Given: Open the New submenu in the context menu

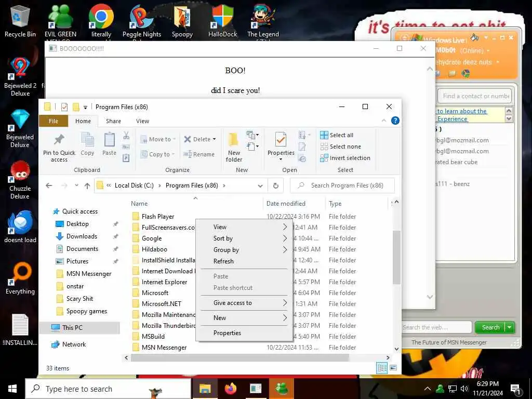Looking at the screenshot, I should coord(244,318).
